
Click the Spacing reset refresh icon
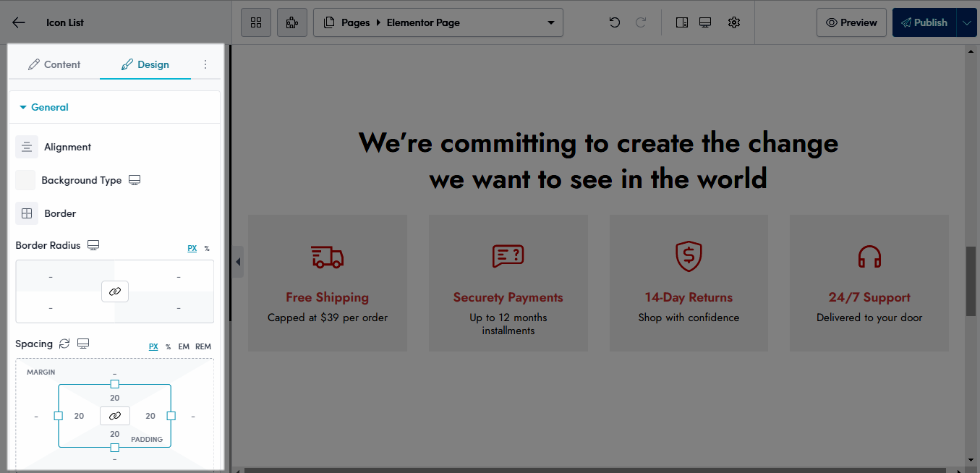point(65,344)
